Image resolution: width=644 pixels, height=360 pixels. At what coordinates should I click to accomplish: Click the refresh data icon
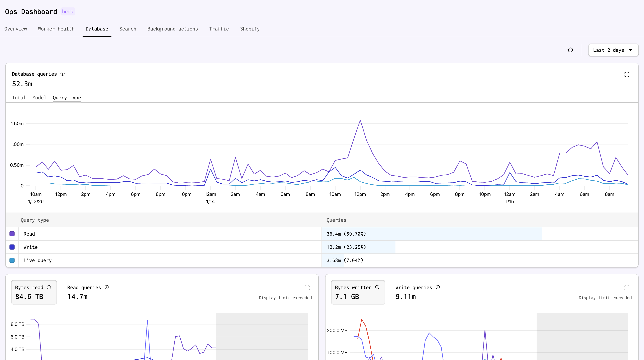point(570,50)
